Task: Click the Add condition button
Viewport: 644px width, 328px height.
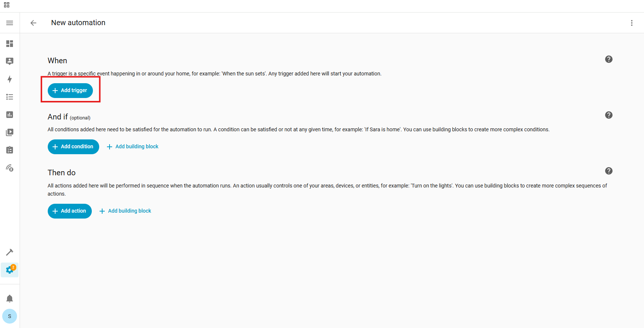Action: [x=73, y=147]
